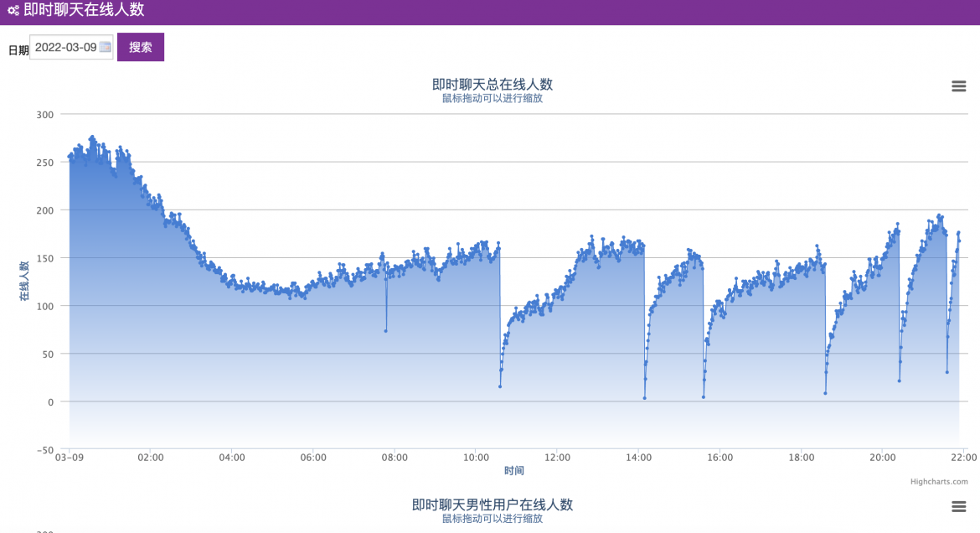Viewport: 980px width, 533px height.
Task: Click the 时间 x-axis title
Action: (513, 470)
